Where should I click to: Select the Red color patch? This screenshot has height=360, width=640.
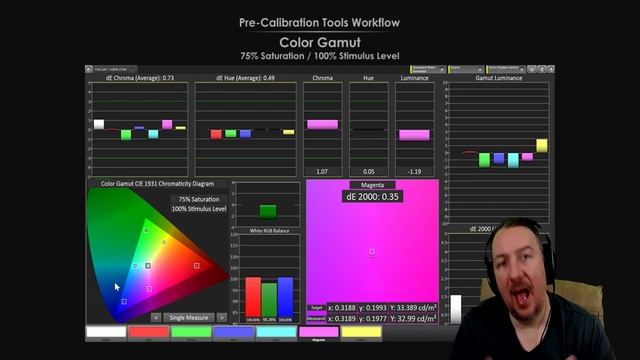(149, 332)
